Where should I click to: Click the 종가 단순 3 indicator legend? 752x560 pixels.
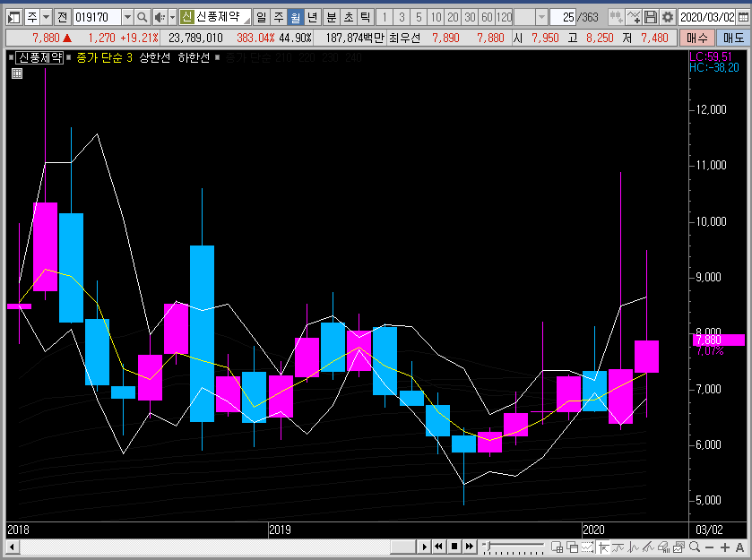(104, 58)
